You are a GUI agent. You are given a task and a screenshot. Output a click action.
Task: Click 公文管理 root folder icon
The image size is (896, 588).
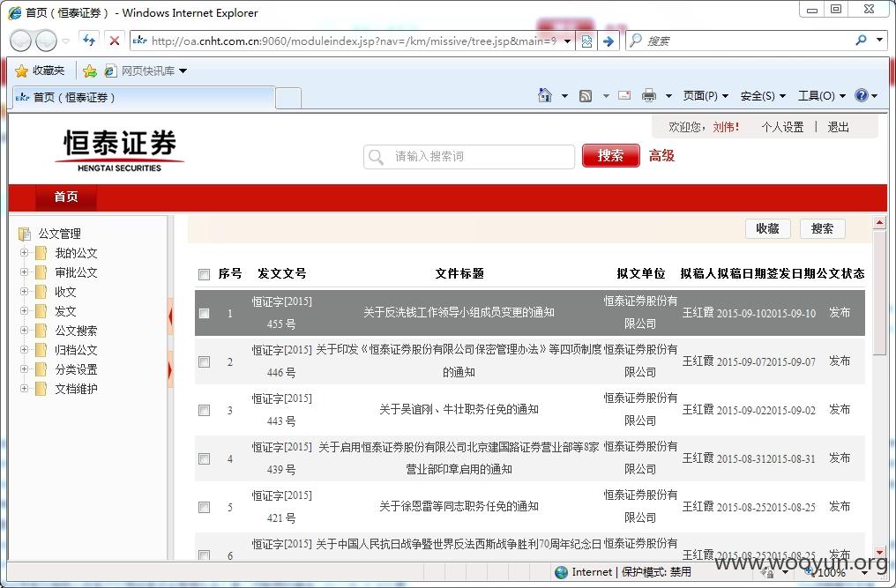25,234
